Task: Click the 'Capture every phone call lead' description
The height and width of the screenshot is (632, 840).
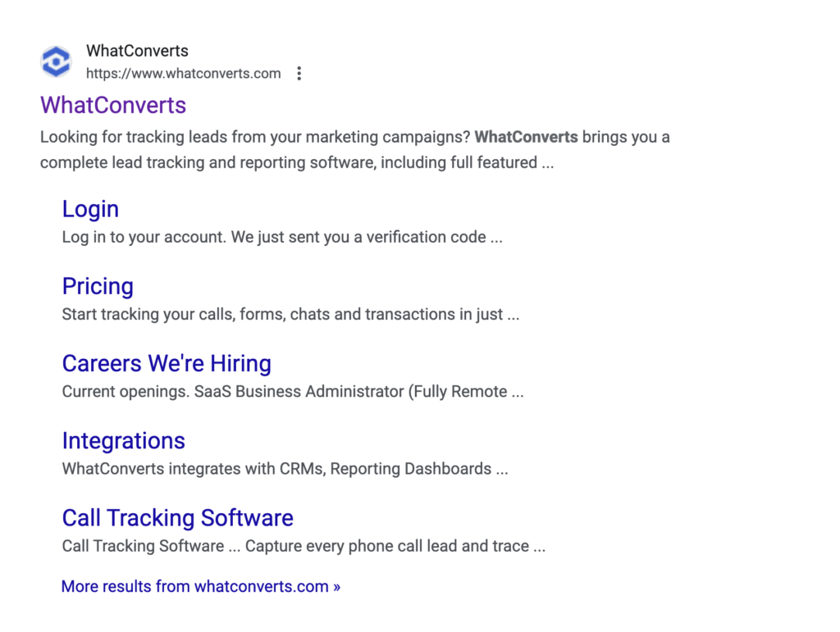Action: (x=395, y=546)
